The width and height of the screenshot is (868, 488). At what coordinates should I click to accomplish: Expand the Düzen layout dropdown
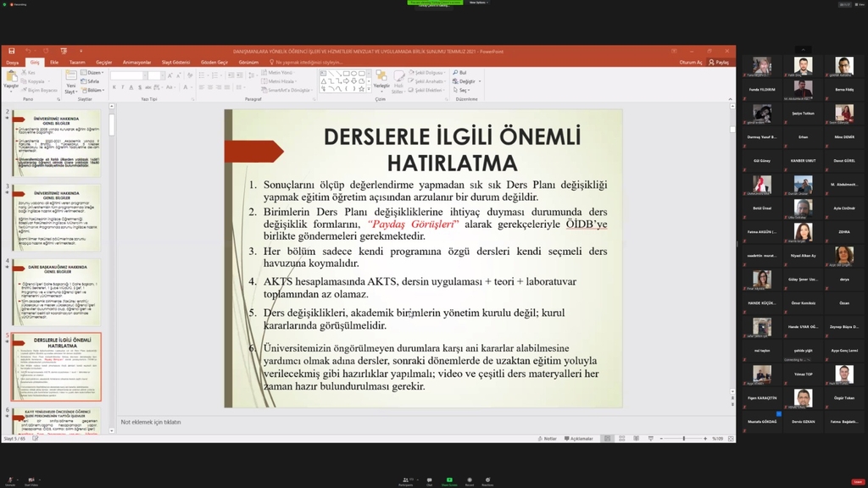(x=93, y=74)
